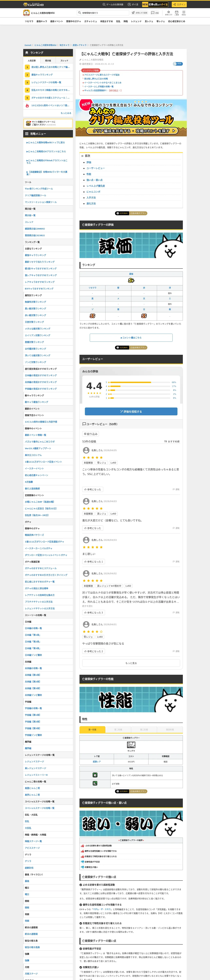210x980 pixels.
Task: Expand more reviews with もっと見る
Action: (x=131, y=663)
